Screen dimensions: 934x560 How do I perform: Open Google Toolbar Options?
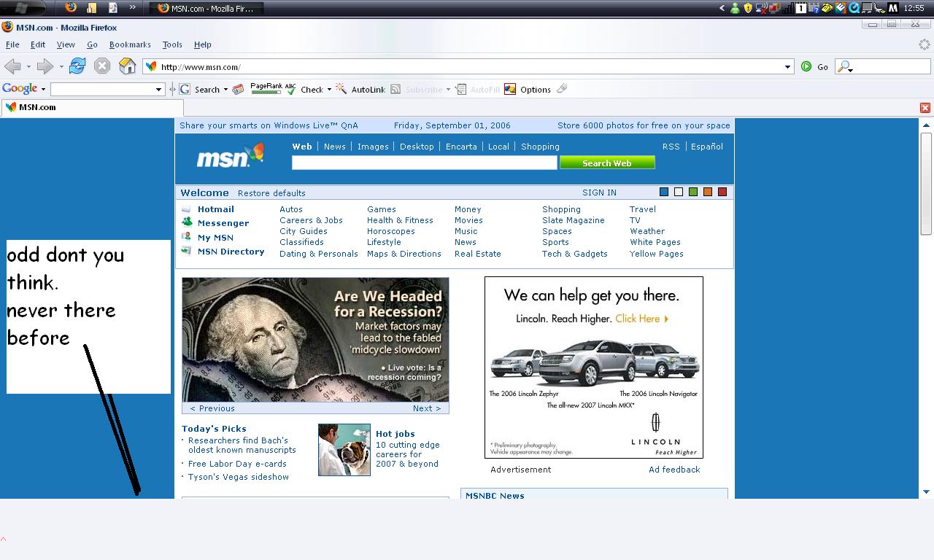528,90
